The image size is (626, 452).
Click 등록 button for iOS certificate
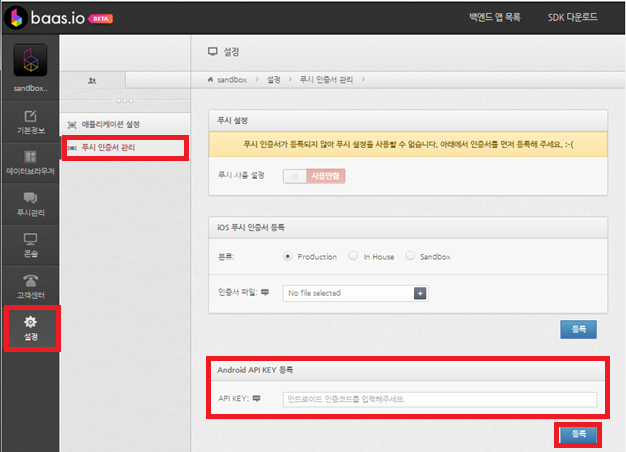(578, 329)
